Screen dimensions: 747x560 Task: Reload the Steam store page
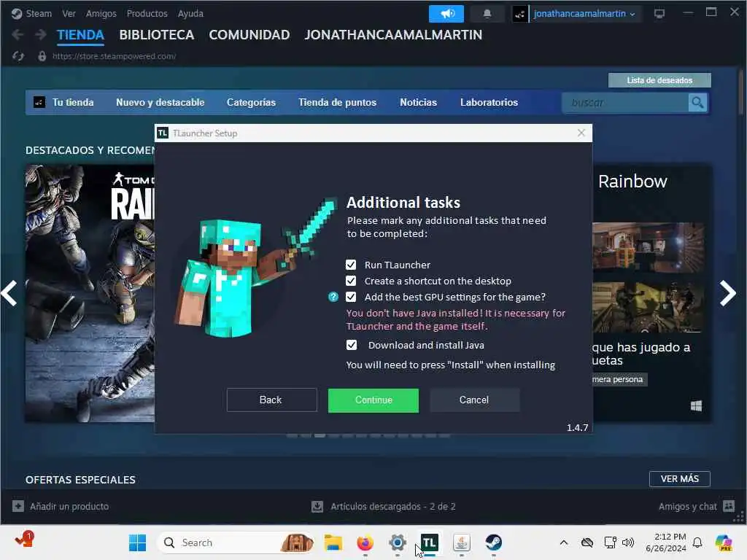click(18, 56)
